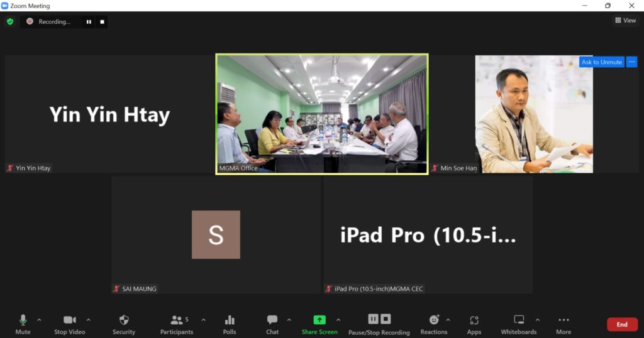Screen dimensions: 644x338
Task: Click the red Recording status dot
Action: click(30, 21)
